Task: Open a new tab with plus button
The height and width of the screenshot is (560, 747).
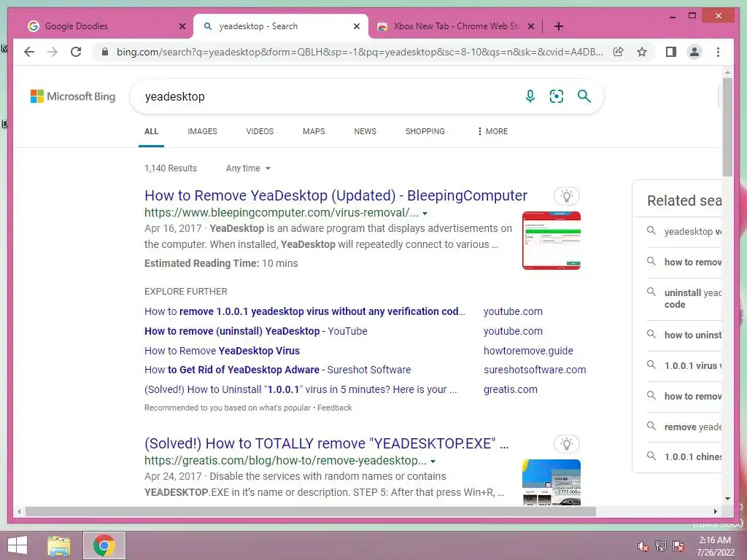Action: [559, 26]
